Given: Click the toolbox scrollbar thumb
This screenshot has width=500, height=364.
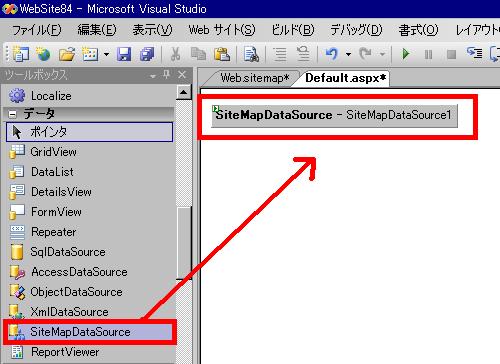Looking at the screenshot, I should [184, 243].
